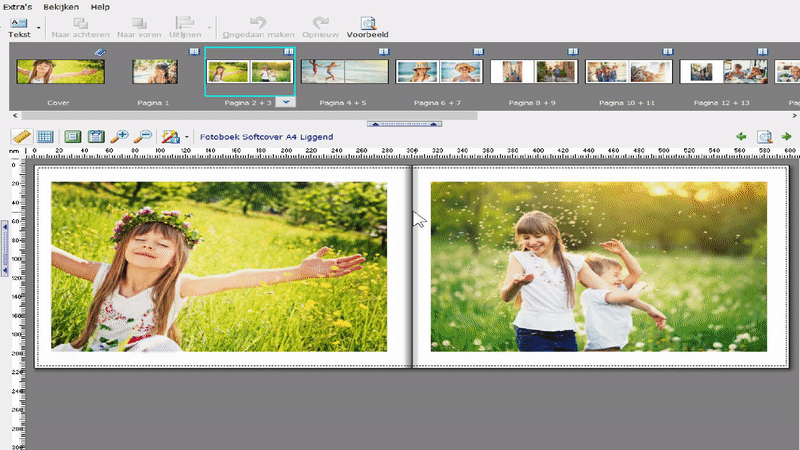Open the Help menu

pyautogui.click(x=100, y=6)
